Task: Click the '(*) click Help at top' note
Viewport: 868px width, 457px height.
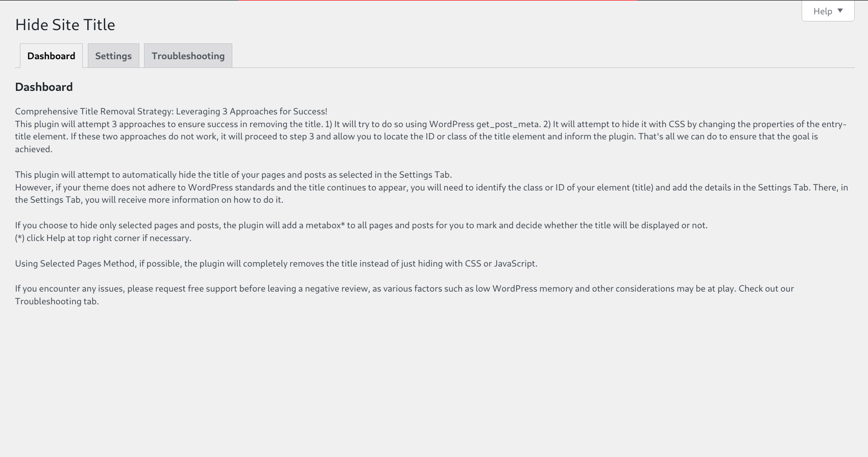Action: [x=103, y=238]
